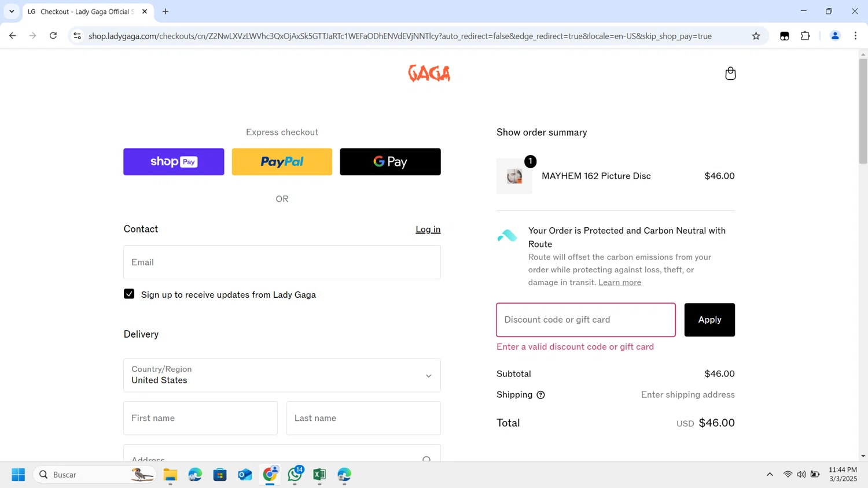Click the Enter shipping address text

[687, 395]
